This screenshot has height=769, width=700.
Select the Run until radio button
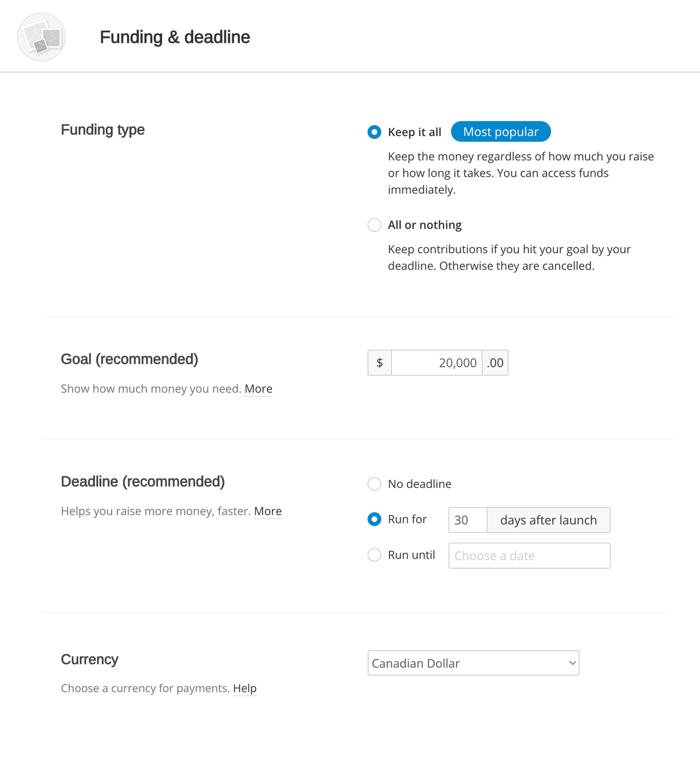pyautogui.click(x=374, y=555)
